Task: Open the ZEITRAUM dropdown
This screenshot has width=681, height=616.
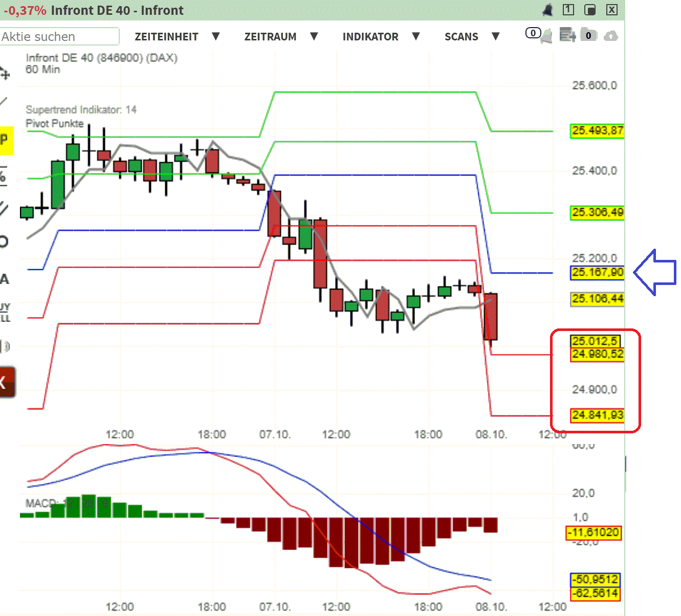Action: pyautogui.click(x=281, y=37)
